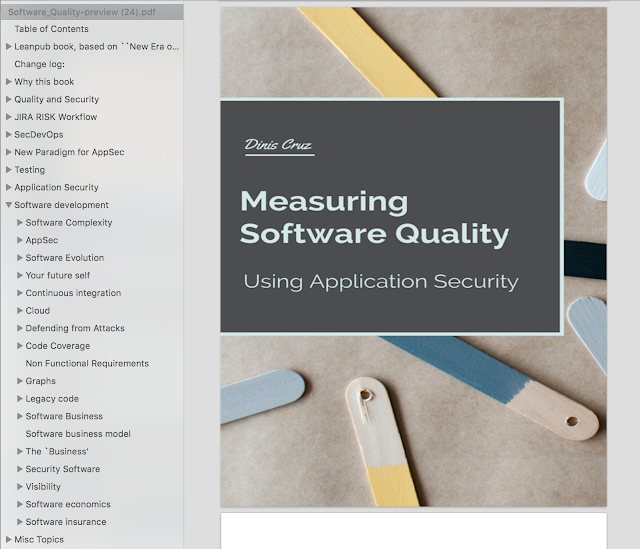Expand Security Software subsection arrow
This screenshot has width=640, height=549.
19,469
